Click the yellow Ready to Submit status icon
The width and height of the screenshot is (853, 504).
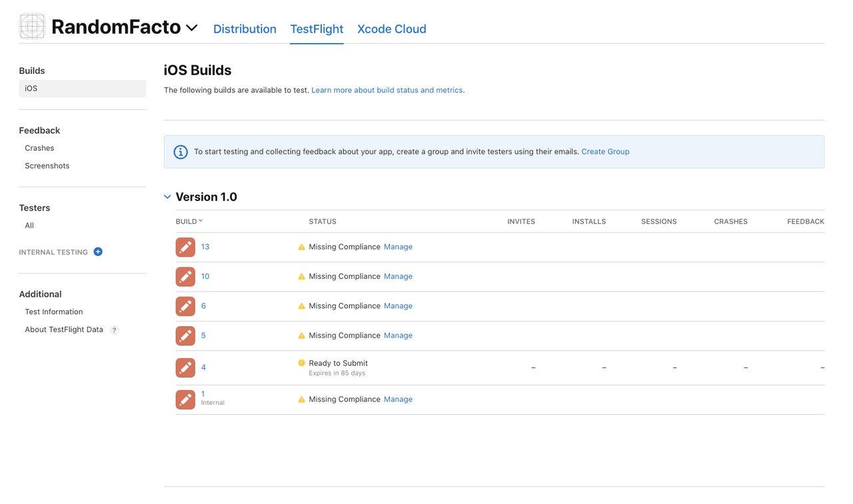tap(301, 363)
